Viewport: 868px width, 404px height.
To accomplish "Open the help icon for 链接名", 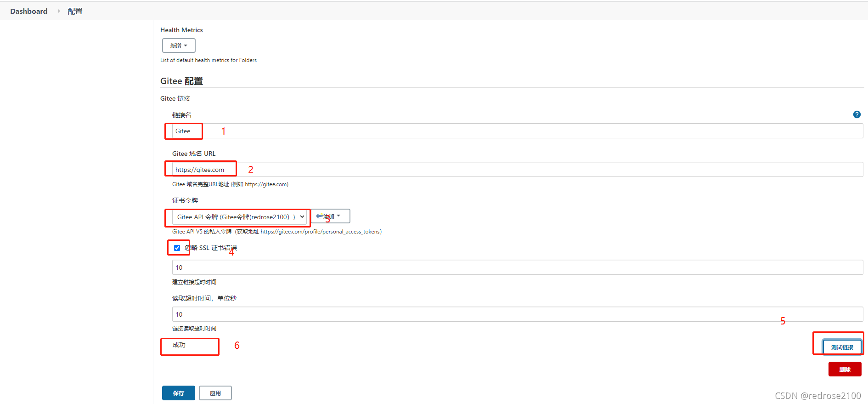I will (x=857, y=114).
